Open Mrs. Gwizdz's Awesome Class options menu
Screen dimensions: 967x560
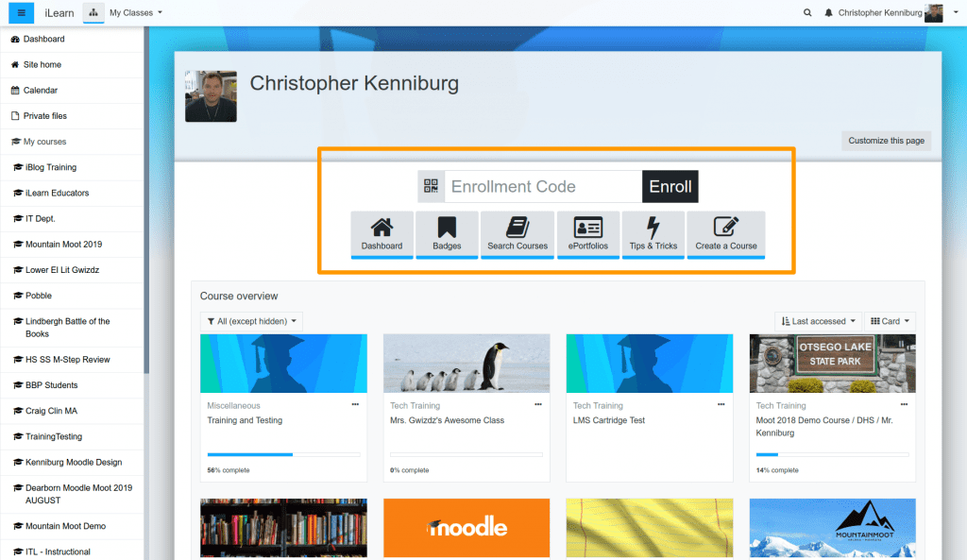[537, 404]
